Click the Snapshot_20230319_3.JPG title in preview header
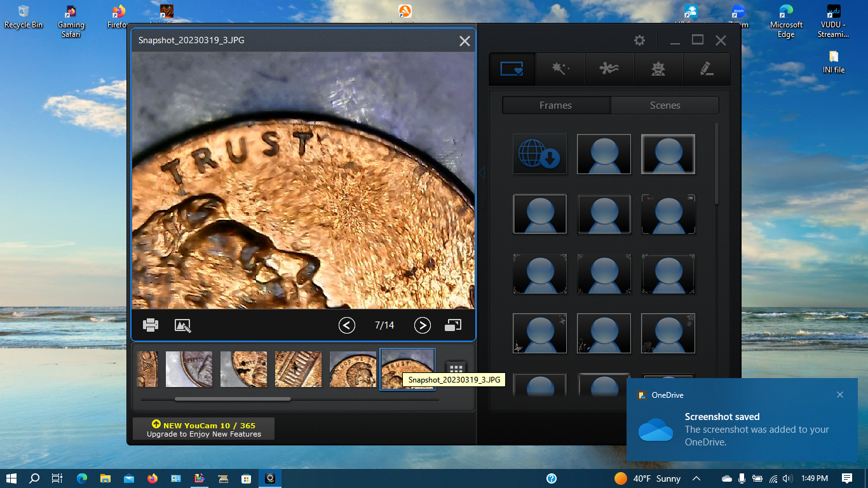The image size is (868, 488). 191,41
